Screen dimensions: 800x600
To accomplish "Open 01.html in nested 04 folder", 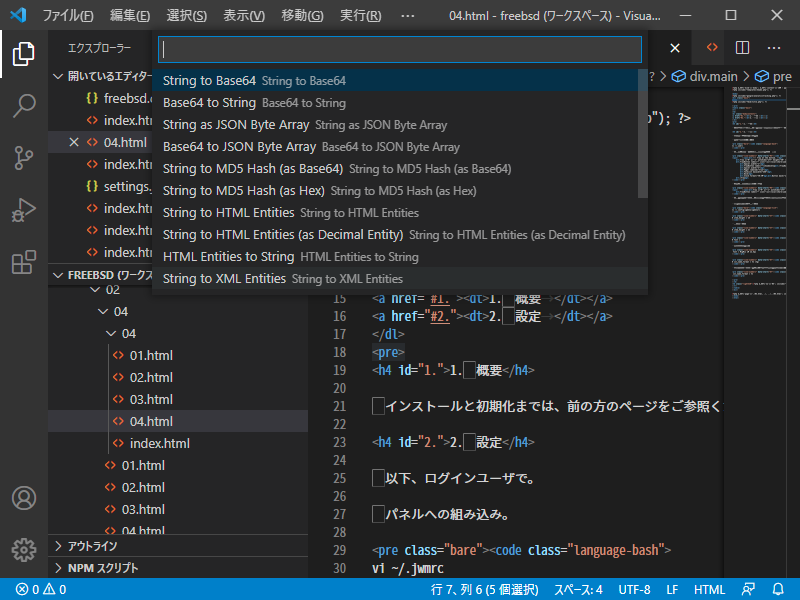I will 178,356.
